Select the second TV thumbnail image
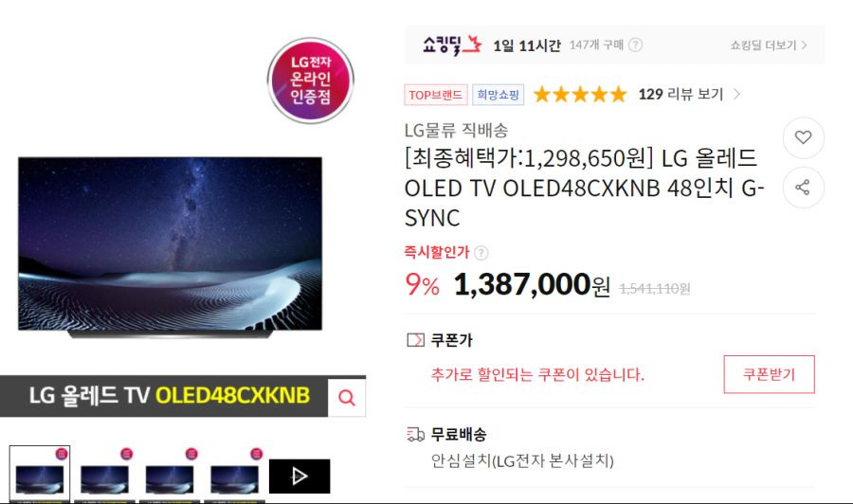 point(104,475)
